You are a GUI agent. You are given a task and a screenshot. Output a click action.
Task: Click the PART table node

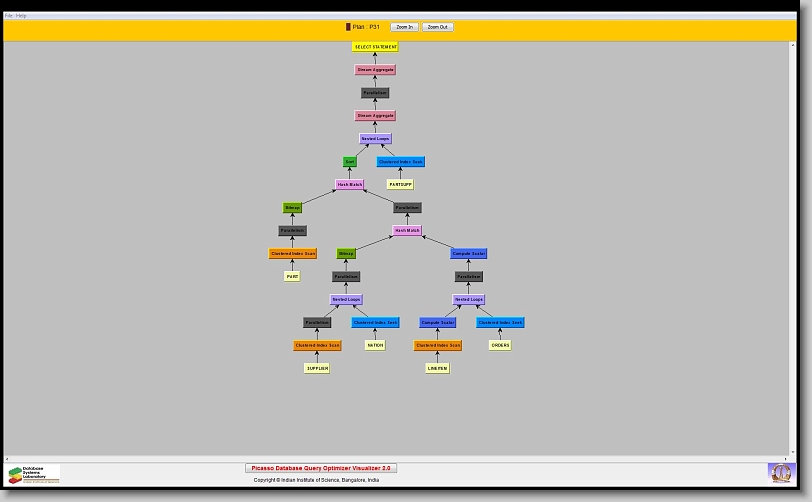292,276
